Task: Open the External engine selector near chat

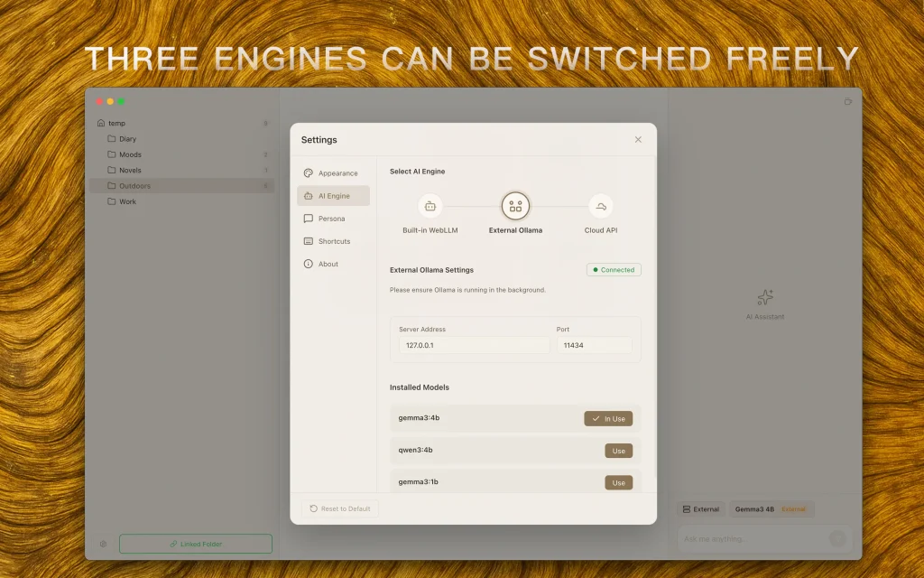Action: tap(701, 508)
